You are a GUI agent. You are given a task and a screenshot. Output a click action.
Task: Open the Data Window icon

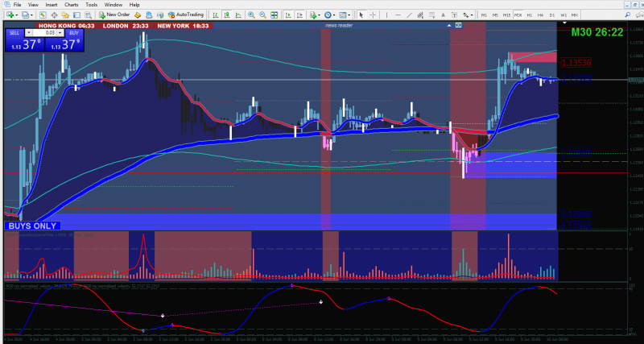point(54,15)
